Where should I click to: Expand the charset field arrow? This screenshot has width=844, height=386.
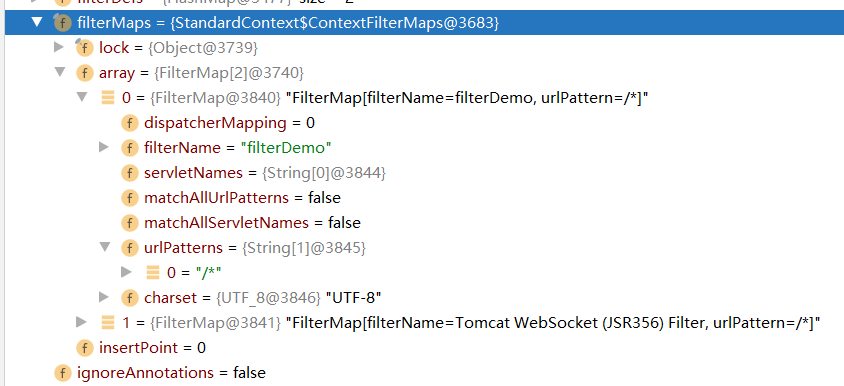104,297
